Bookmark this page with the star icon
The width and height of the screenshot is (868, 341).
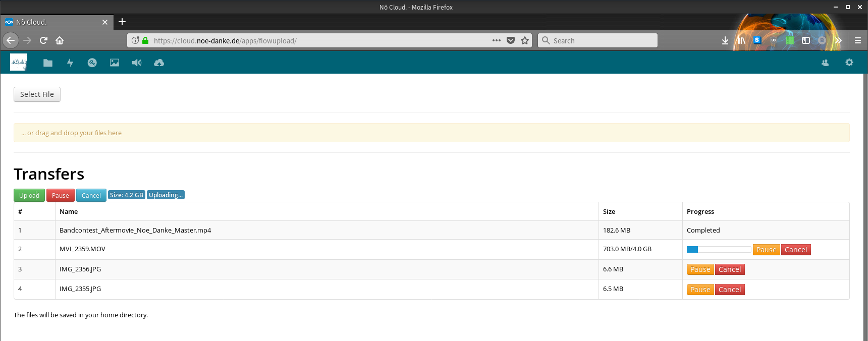(525, 40)
